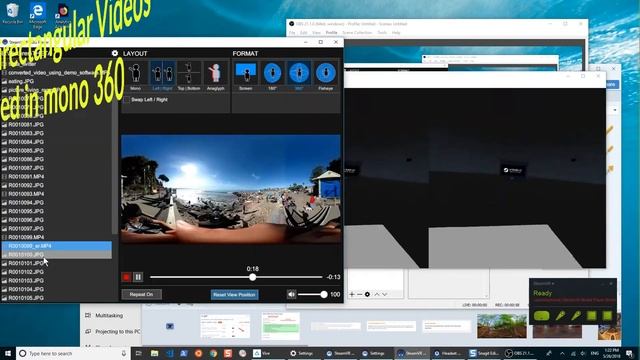Adjust the volume slider knob
640x360 pixels.
point(324,294)
